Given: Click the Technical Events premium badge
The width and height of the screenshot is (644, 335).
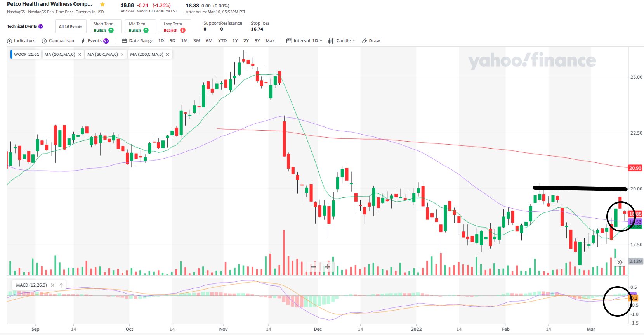Looking at the screenshot, I should pyautogui.click(x=41, y=26).
